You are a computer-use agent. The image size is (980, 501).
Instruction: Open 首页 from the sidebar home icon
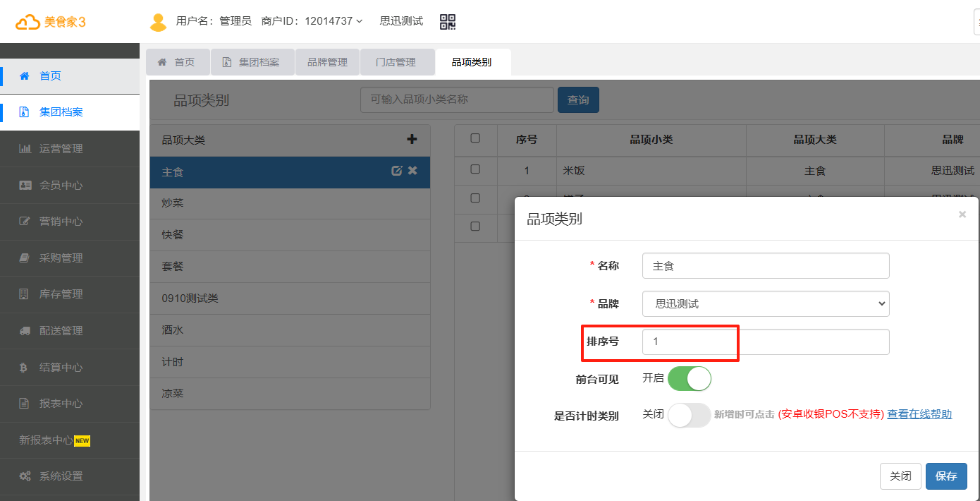(25, 76)
